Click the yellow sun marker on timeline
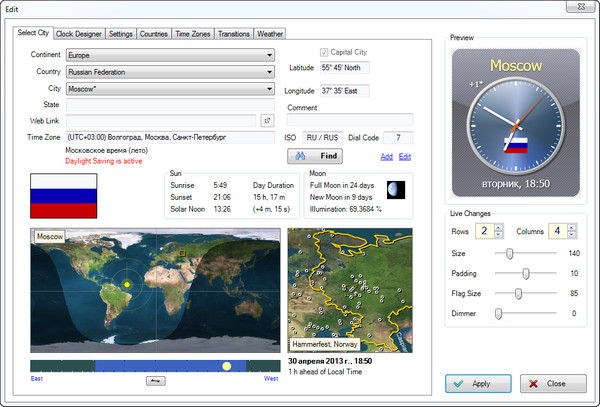The width and height of the screenshot is (600, 407). (x=227, y=366)
